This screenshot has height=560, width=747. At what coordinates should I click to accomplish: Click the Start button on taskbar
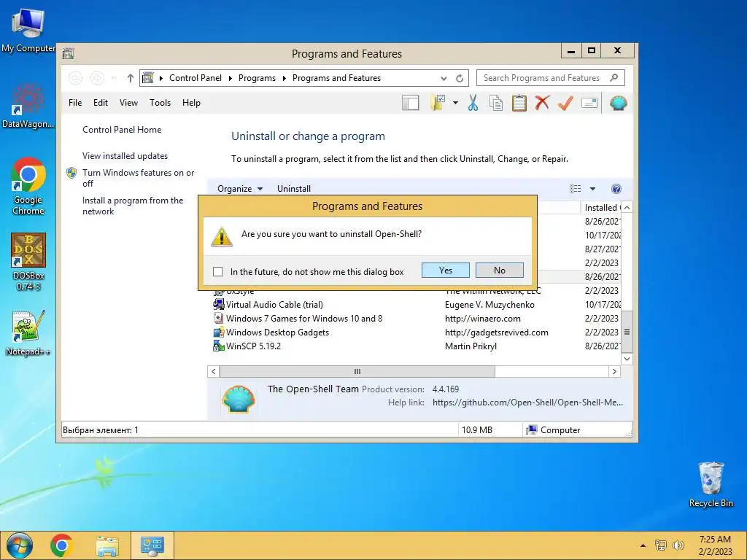tap(19, 545)
